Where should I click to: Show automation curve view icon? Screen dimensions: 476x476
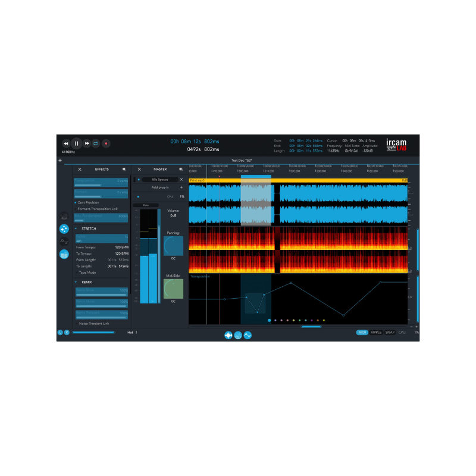click(248, 335)
